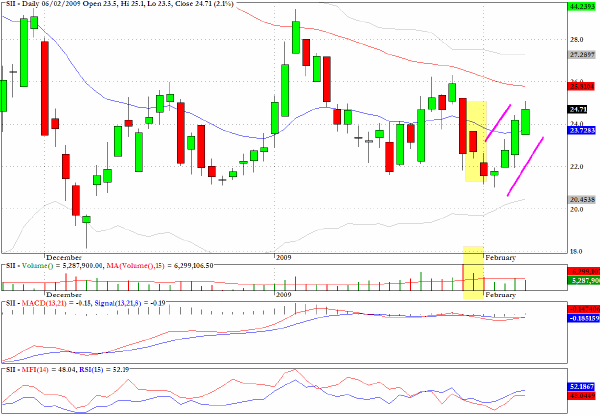
Task: Click the green 5,287,900 volume value label
Action: (584, 281)
